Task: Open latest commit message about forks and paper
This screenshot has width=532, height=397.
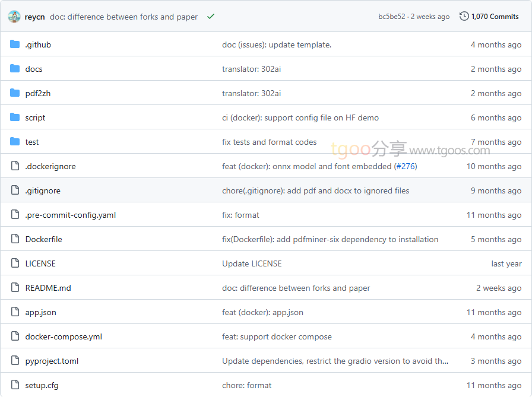Action: (x=123, y=17)
